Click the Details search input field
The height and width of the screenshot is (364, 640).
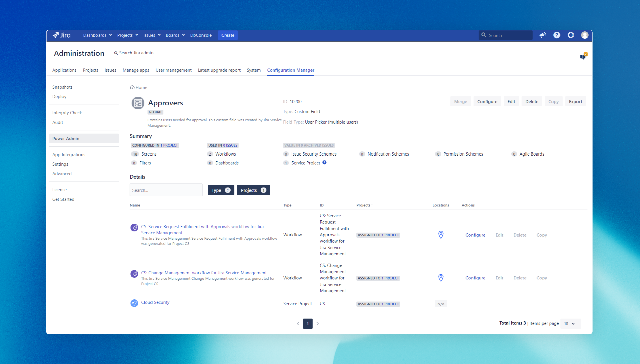(x=166, y=190)
